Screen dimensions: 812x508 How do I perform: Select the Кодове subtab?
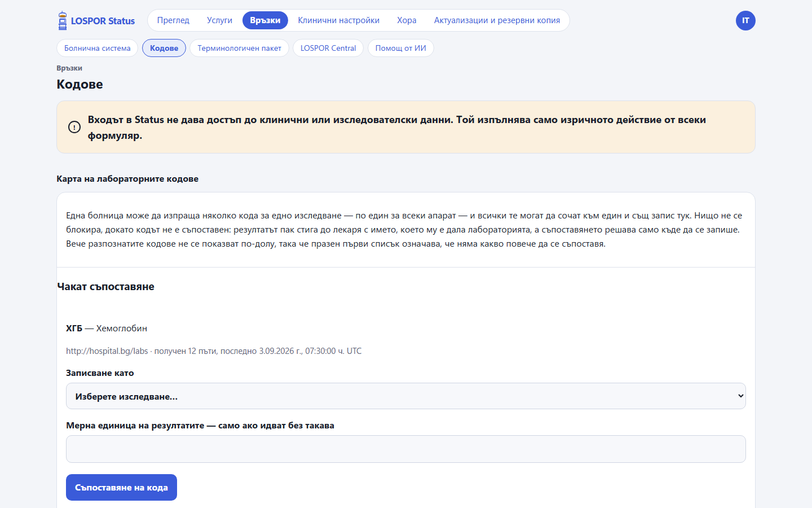click(164, 48)
